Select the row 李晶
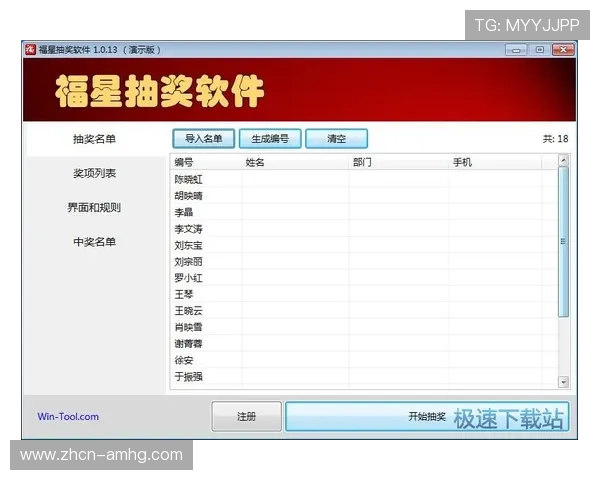600x480 pixels. pos(364,212)
